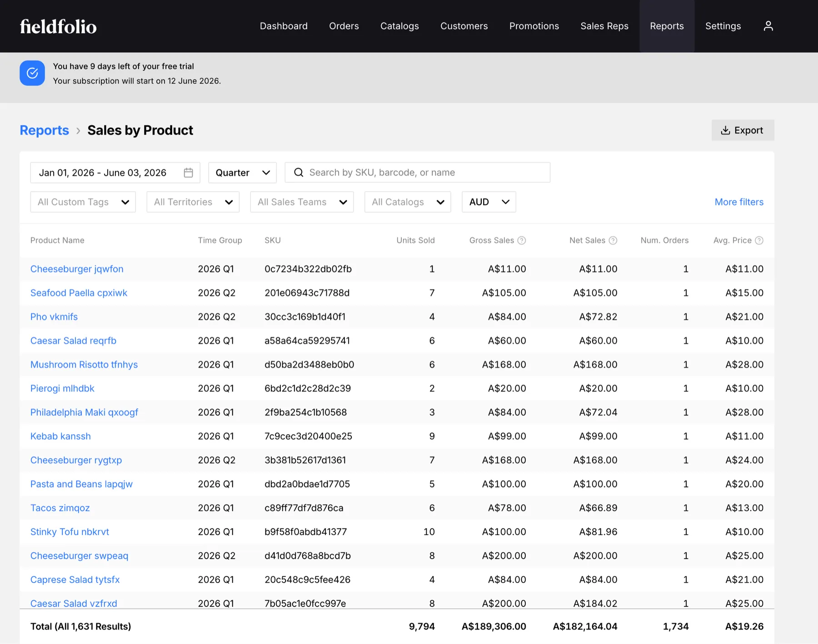Open the Quarter grouping dropdown

pyautogui.click(x=242, y=173)
